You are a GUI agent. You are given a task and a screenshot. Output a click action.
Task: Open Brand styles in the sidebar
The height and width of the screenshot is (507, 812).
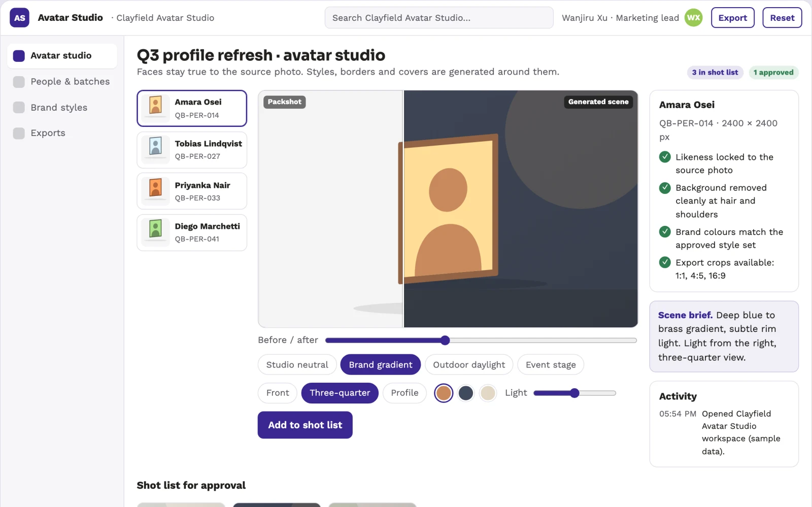pos(62,108)
